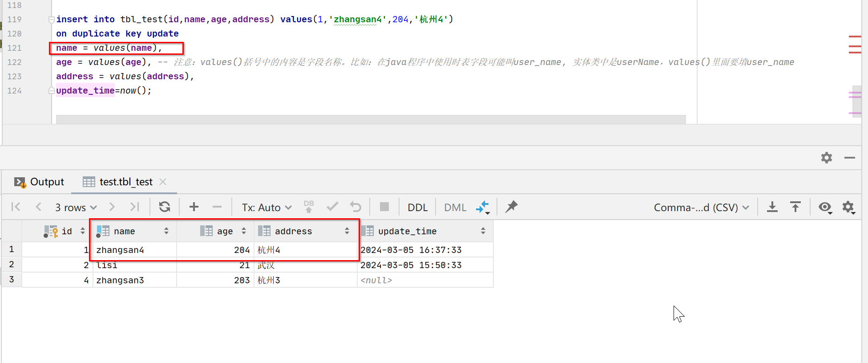
Task: Select row number 2 header
Action: [x=12, y=265]
